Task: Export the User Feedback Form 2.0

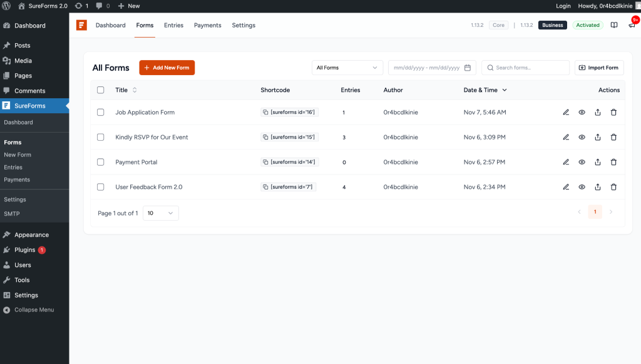Action: (598, 186)
